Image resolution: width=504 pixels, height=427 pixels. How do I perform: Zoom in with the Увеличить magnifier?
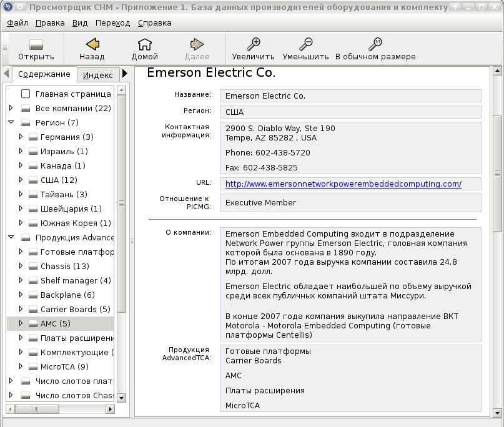tap(254, 44)
